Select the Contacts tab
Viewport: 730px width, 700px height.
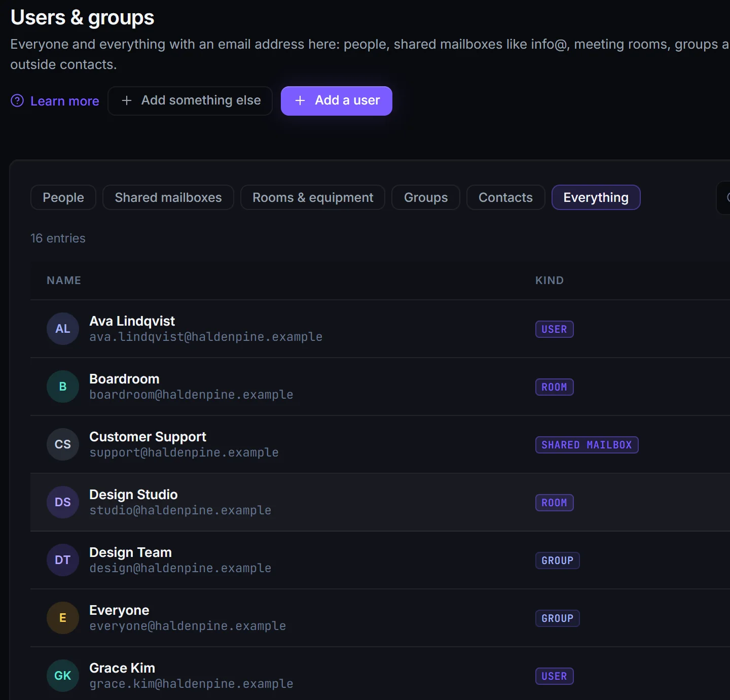coord(505,197)
